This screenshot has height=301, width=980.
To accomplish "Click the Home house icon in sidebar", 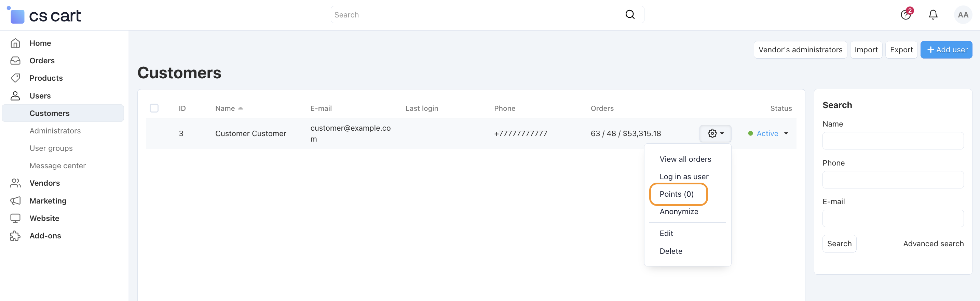I will tap(15, 43).
